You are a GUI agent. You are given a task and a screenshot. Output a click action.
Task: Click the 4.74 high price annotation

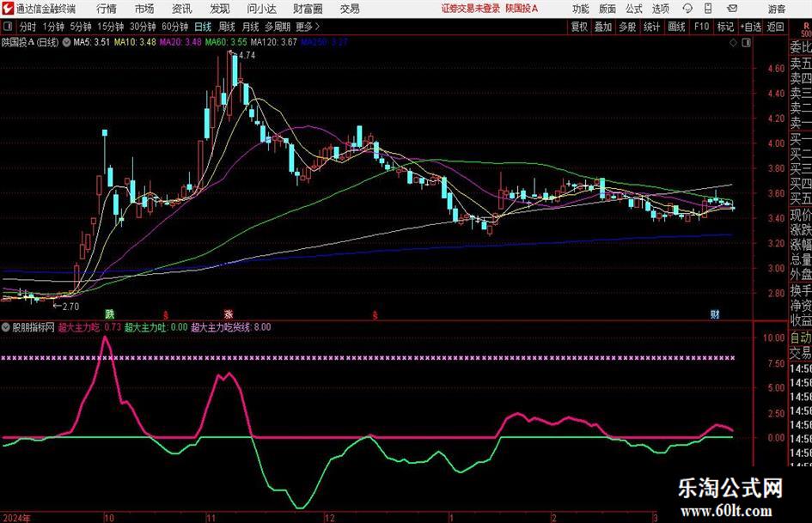tap(247, 56)
